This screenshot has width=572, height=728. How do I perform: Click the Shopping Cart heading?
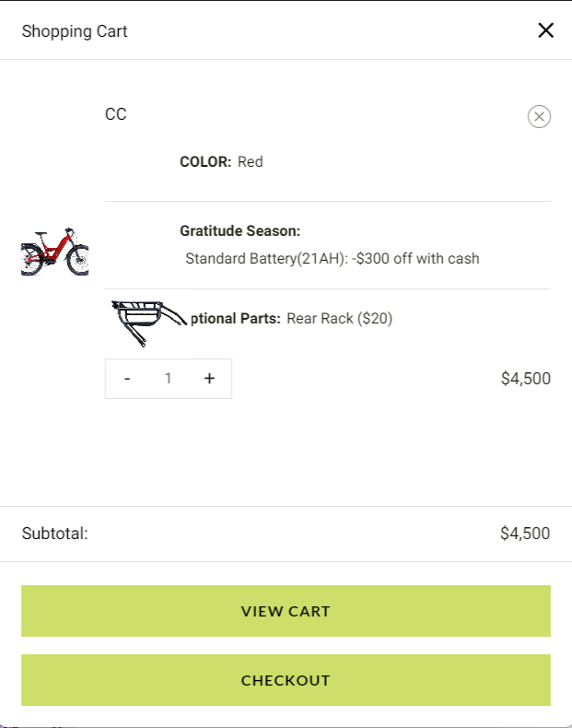tap(75, 31)
